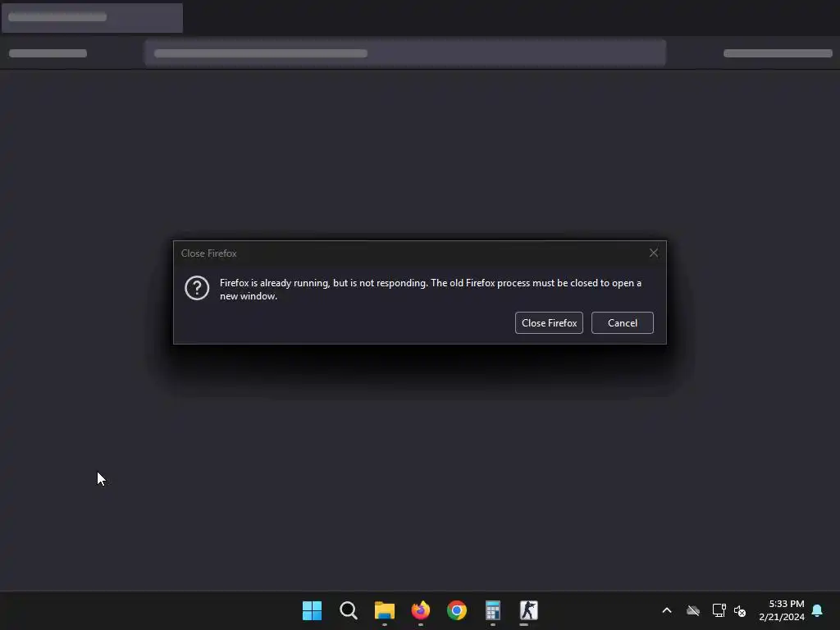Click the Close Firefox button
Screen dimensions: 840x630
point(549,323)
